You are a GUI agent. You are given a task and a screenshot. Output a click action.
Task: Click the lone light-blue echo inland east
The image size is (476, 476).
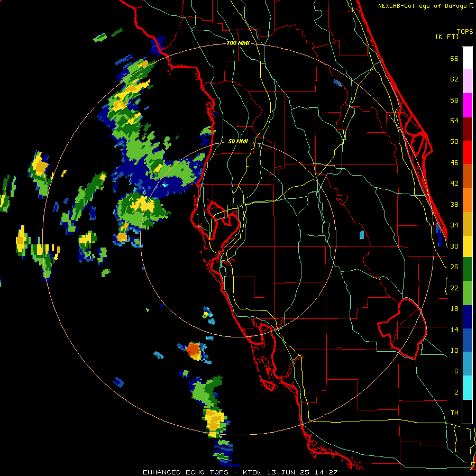coord(362,235)
